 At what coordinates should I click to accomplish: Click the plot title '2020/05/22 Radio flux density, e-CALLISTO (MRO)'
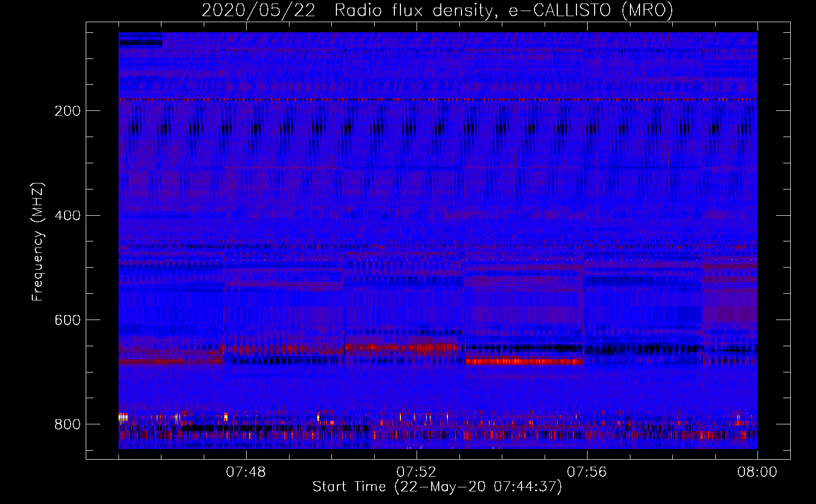pyautogui.click(x=437, y=11)
